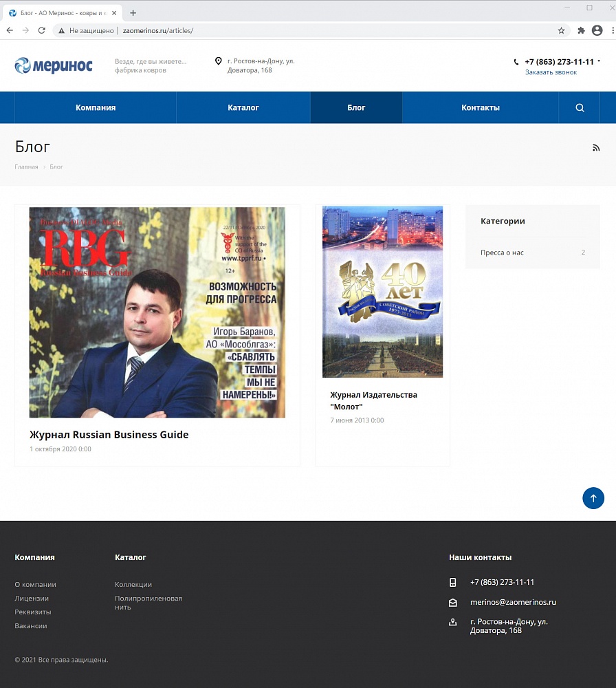The width and height of the screenshot is (616, 688).
Task: Open the Каталог menu item
Action: click(x=243, y=107)
